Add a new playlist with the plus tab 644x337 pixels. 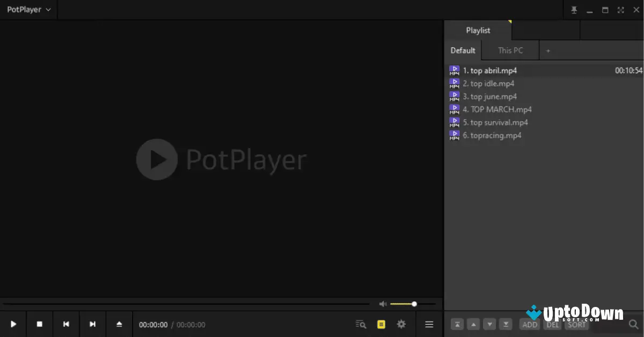tap(548, 50)
